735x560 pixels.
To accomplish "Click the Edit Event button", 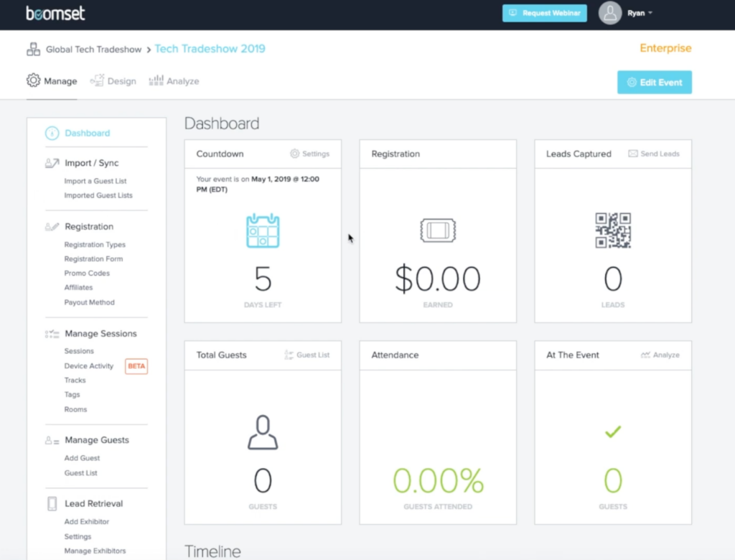I will 655,82.
